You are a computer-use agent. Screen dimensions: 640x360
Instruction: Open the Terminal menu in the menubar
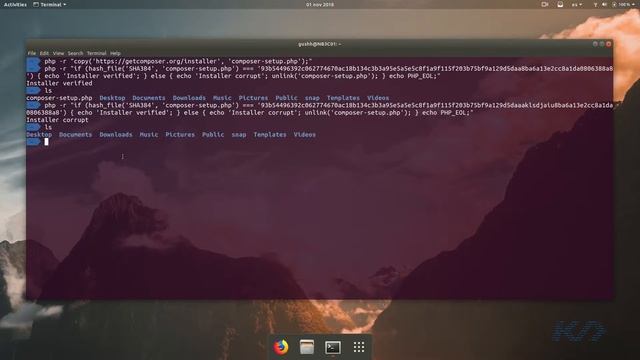(96, 53)
